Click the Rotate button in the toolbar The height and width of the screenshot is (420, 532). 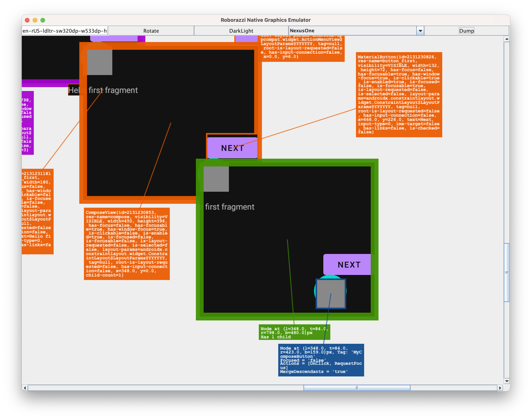point(151,31)
